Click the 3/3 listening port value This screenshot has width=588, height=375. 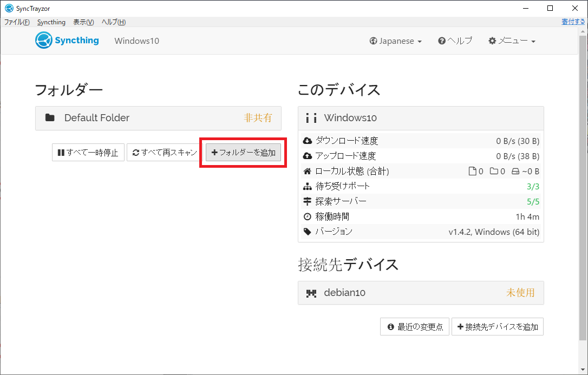coord(533,187)
